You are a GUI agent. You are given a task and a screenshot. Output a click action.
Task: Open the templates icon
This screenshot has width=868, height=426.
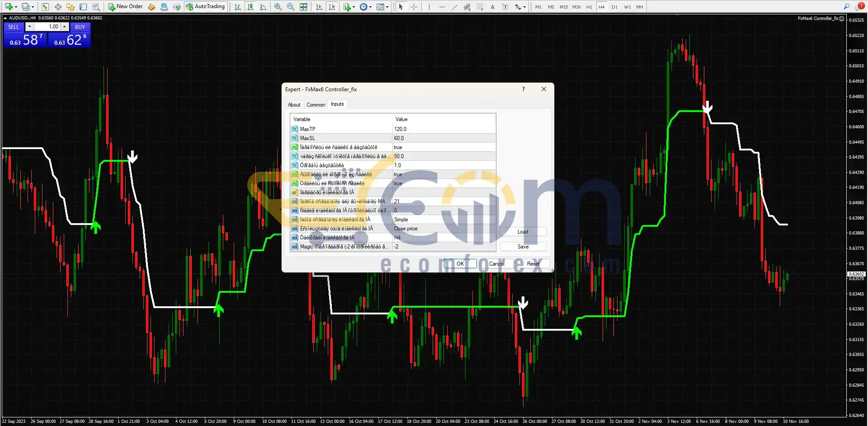pyautogui.click(x=381, y=7)
